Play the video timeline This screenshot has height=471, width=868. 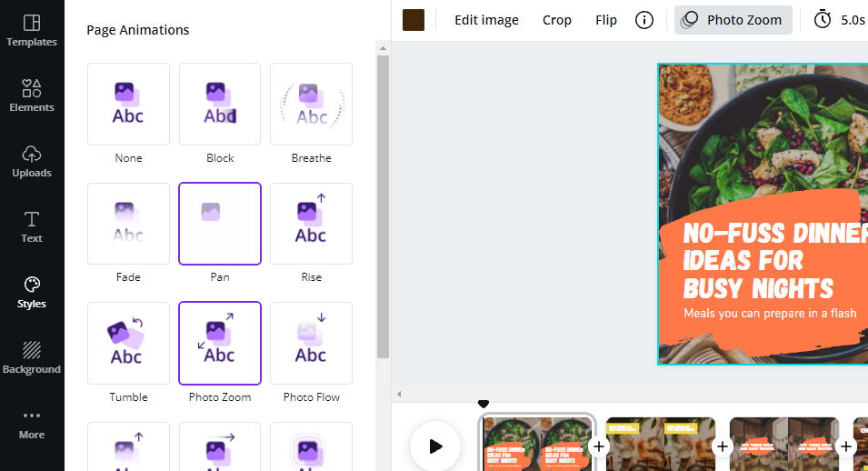point(435,446)
